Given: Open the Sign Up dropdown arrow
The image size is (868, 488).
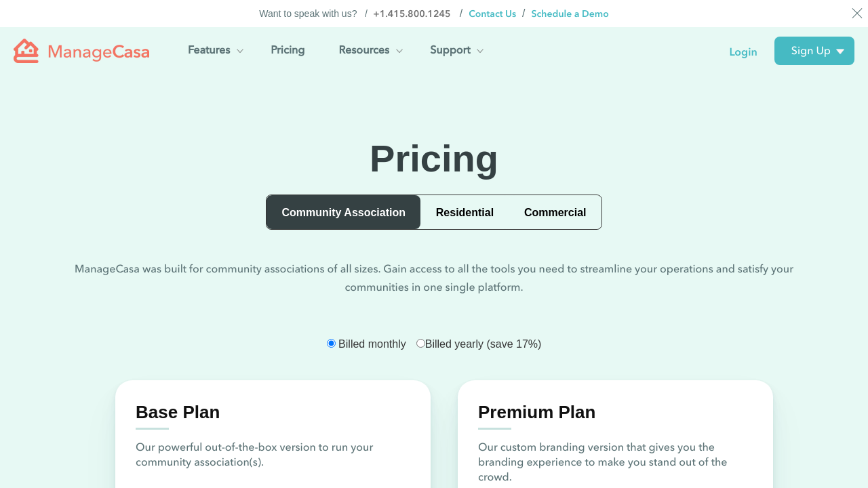Looking at the screenshot, I should [x=840, y=52].
